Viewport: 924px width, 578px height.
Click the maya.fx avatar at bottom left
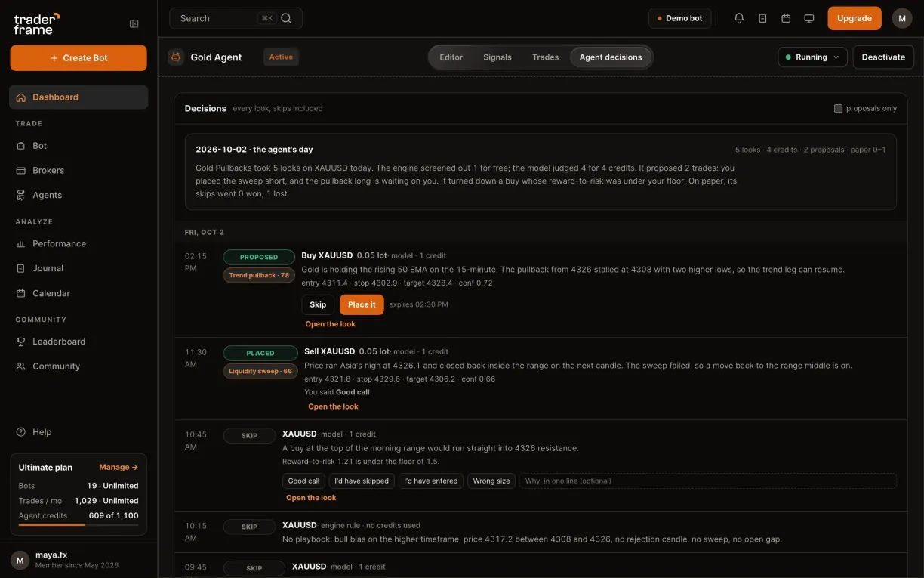[20, 560]
